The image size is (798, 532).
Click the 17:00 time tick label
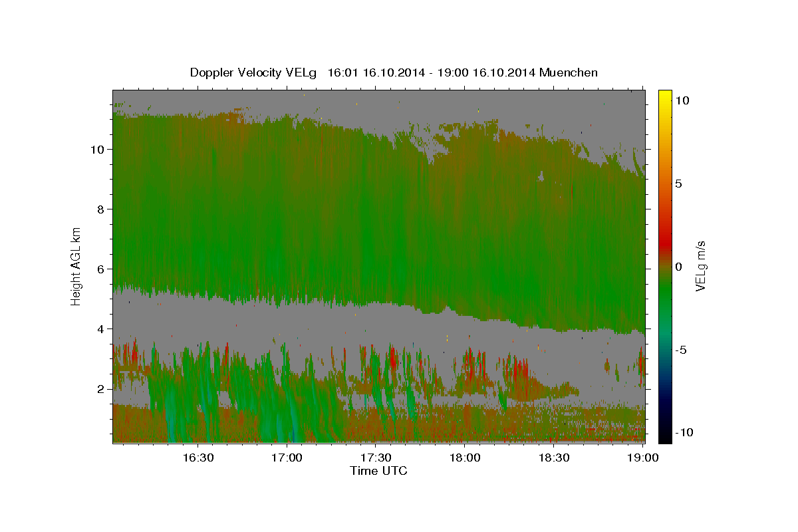[x=287, y=458]
